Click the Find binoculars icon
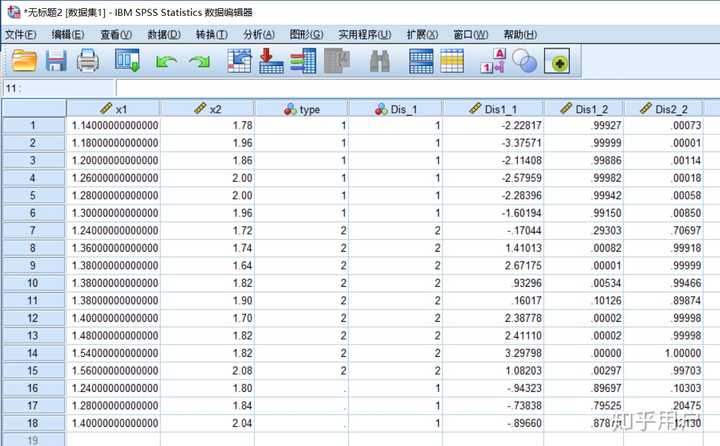The image size is (720, 446). point(380,61)
